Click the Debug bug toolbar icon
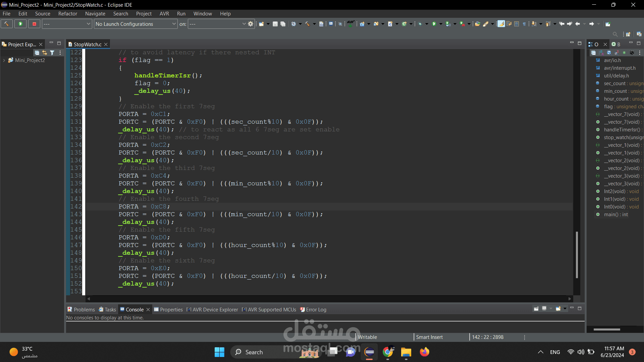 coord(420,24)
